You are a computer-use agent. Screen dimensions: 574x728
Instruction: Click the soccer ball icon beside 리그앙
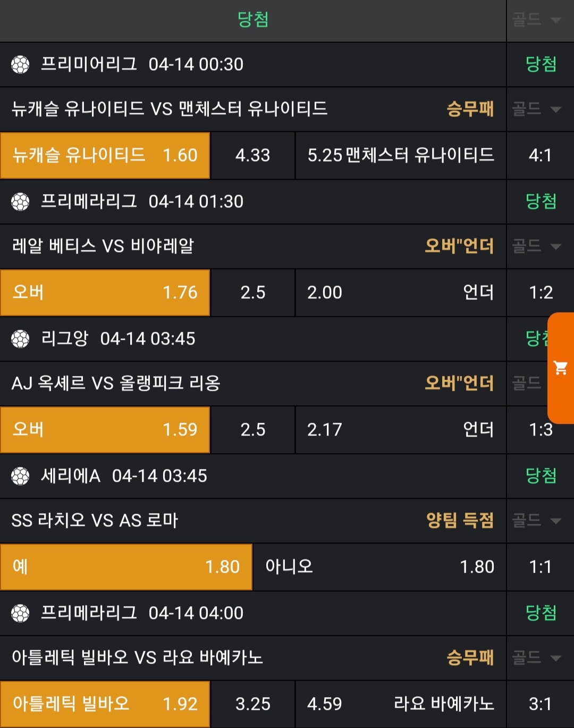pos(20,339)
